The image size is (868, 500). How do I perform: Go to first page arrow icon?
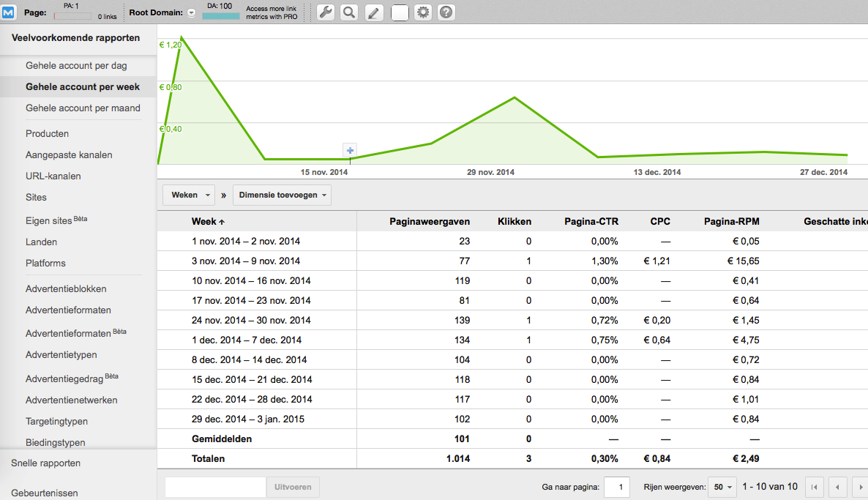815,487
